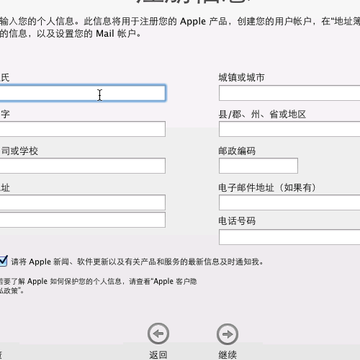The image size is (360, 360).
Task: Click the 邮政编码 label
Action: click(x=237, y=151)
